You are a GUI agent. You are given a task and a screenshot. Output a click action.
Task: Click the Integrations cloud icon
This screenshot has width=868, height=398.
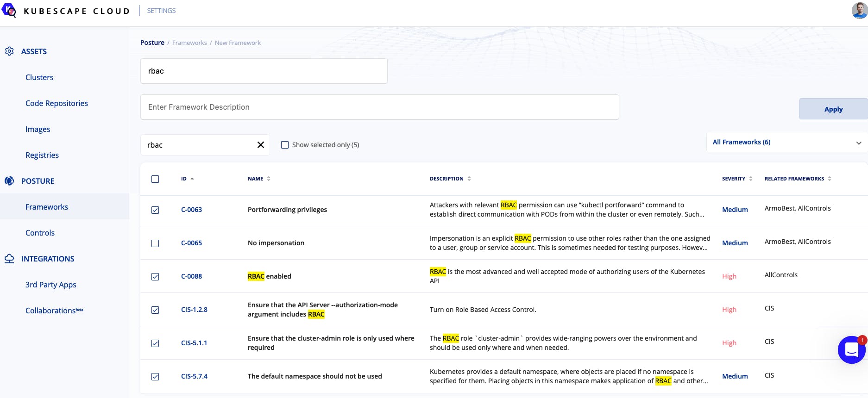(9, 259)
